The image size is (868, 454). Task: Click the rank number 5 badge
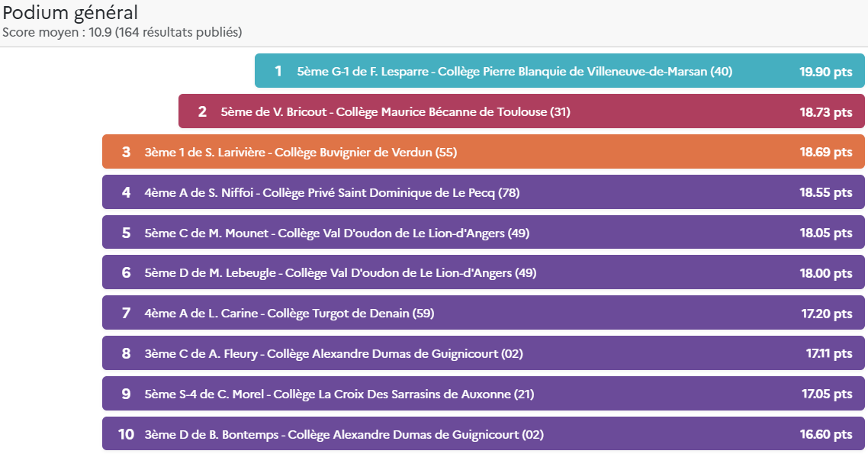(x=126, y=233)
